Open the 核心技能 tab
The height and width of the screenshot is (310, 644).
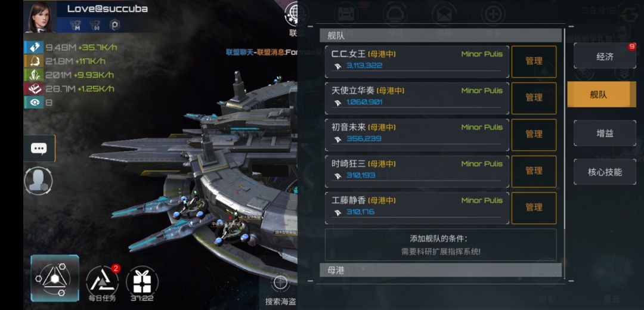coord(605,172)
